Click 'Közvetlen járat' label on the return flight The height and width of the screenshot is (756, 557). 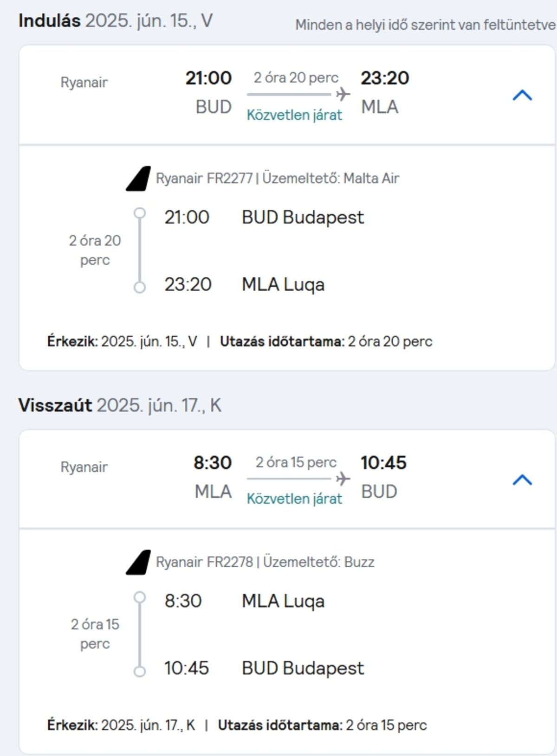point(294,499)
